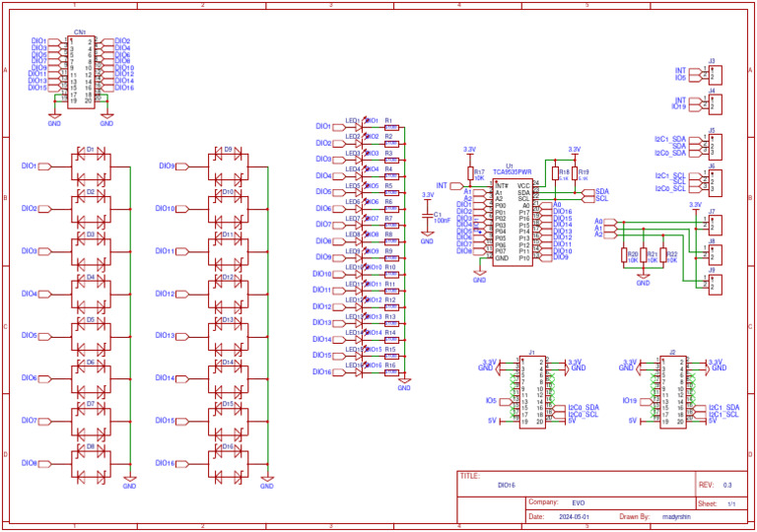Screen dimensions: 757x532
Task: Select diode array D9
Action: [x=228, y=166]
